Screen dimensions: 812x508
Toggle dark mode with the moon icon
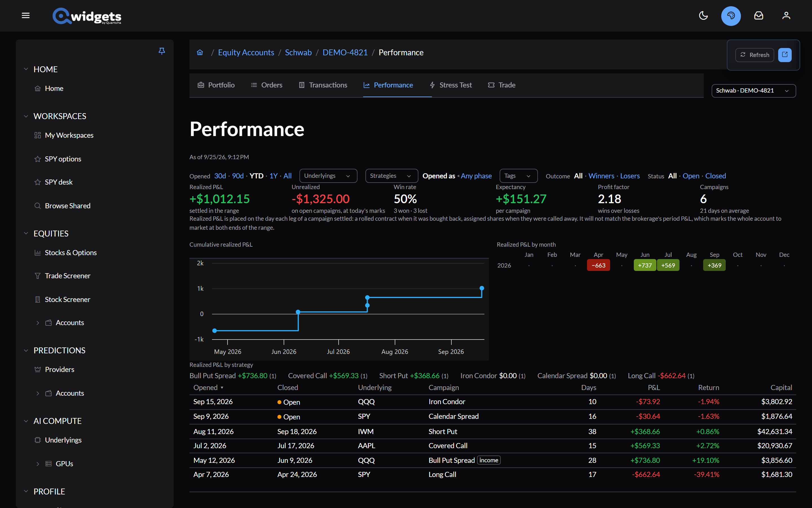703,16
